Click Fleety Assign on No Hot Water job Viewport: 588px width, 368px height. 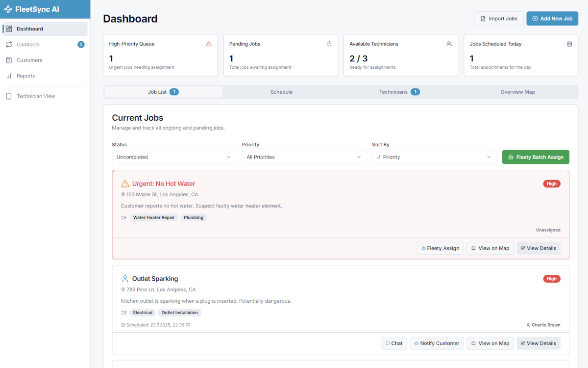[440, 248]
